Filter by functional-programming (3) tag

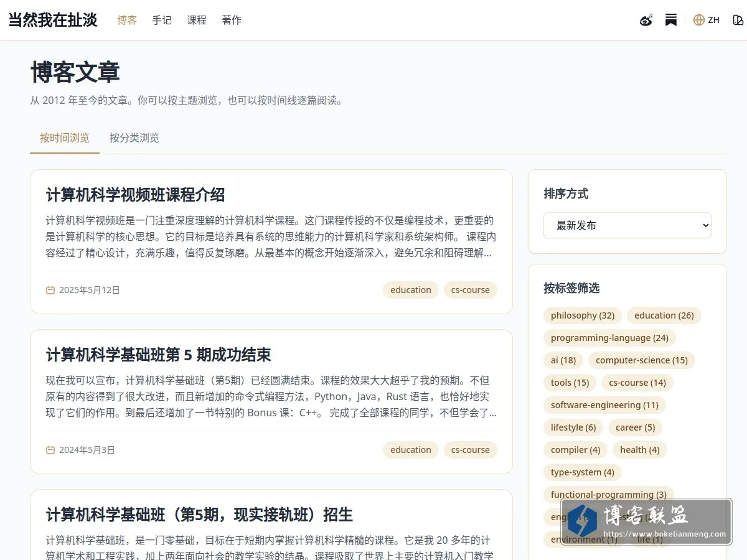click(x=609, y=495)
